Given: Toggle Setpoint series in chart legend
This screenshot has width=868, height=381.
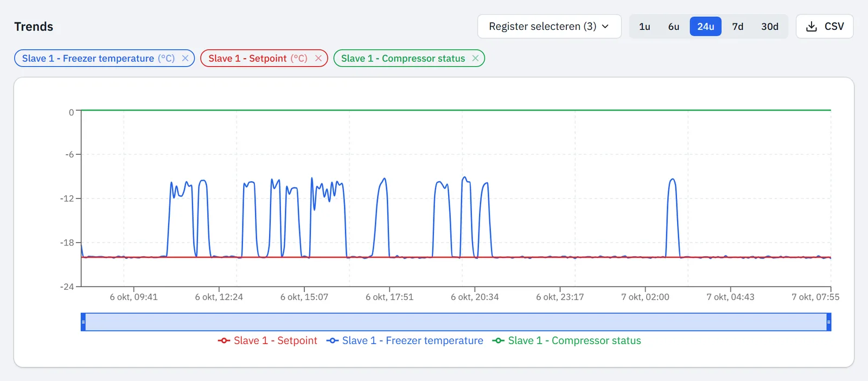Looking at the screenshot, I should [x=267, y=340].
